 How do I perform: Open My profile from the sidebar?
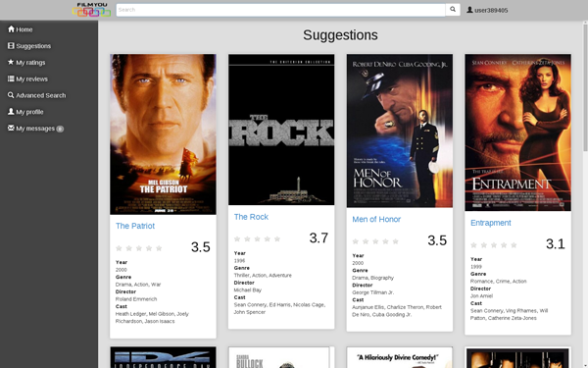(x=25, y=112)
